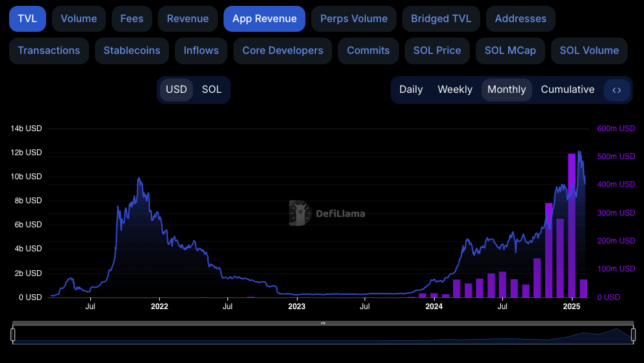Screen dimensions: 644x363
Task: Show Bridged TVL data
Action: coord(441,19)
